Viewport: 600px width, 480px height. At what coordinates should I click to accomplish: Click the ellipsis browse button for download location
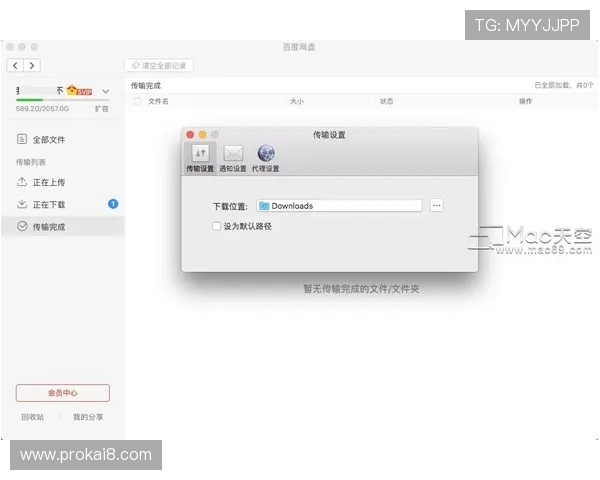click(437, 206)
